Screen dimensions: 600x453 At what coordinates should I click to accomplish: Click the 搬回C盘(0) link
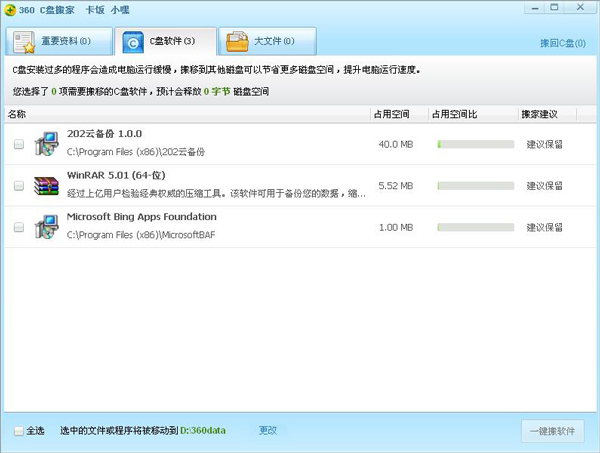(563, 43)
